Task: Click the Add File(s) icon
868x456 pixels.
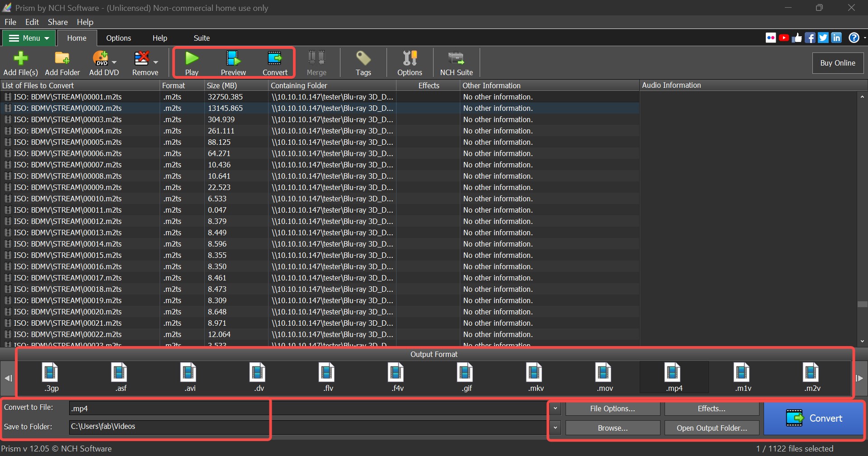Action: pos(20,62)
